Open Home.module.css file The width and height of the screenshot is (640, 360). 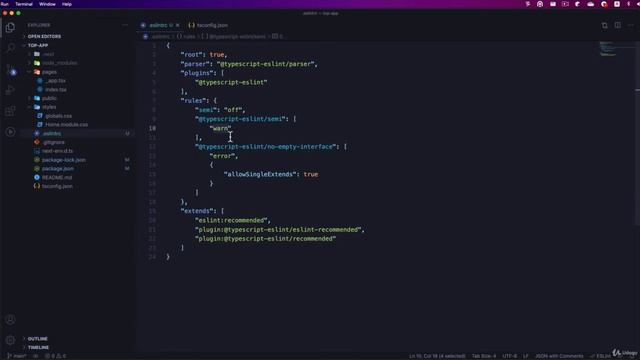66,124
